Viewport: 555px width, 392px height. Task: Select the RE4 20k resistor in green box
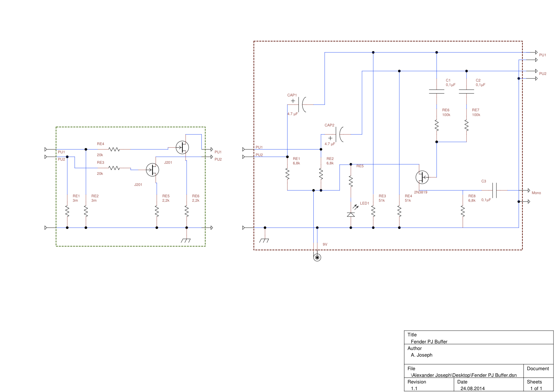coord(114,149)
